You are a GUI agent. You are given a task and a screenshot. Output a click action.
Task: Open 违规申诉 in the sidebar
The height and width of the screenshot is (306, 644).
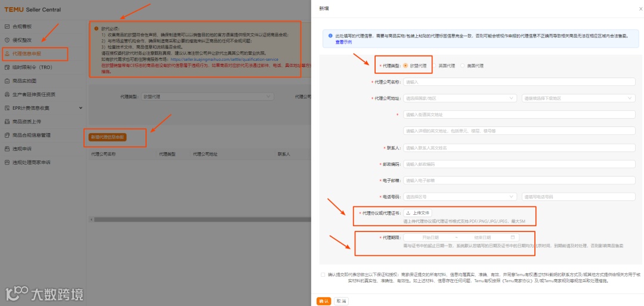pyautogui.click(x=22, y=149)
